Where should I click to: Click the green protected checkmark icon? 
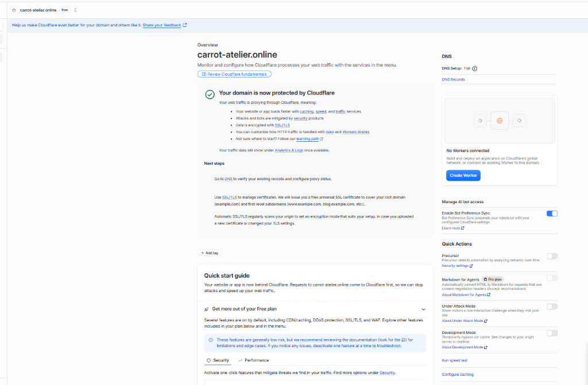[x=210, y=95]
